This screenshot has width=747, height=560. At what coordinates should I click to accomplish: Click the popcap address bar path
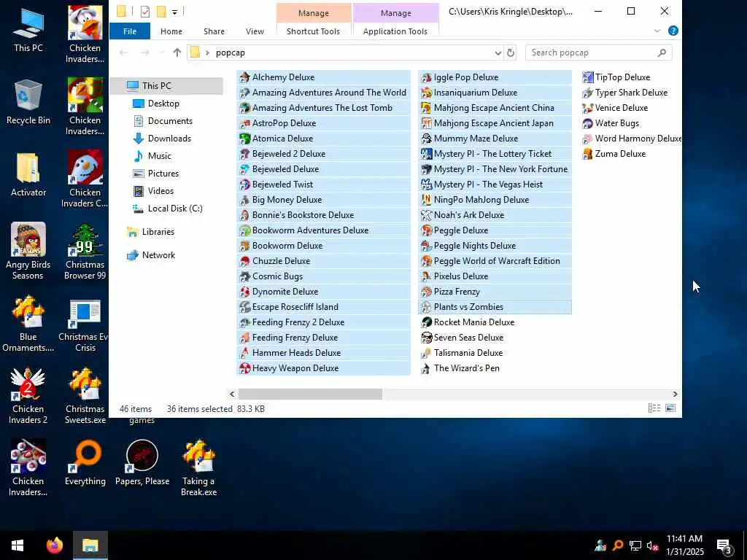[230, 52]
